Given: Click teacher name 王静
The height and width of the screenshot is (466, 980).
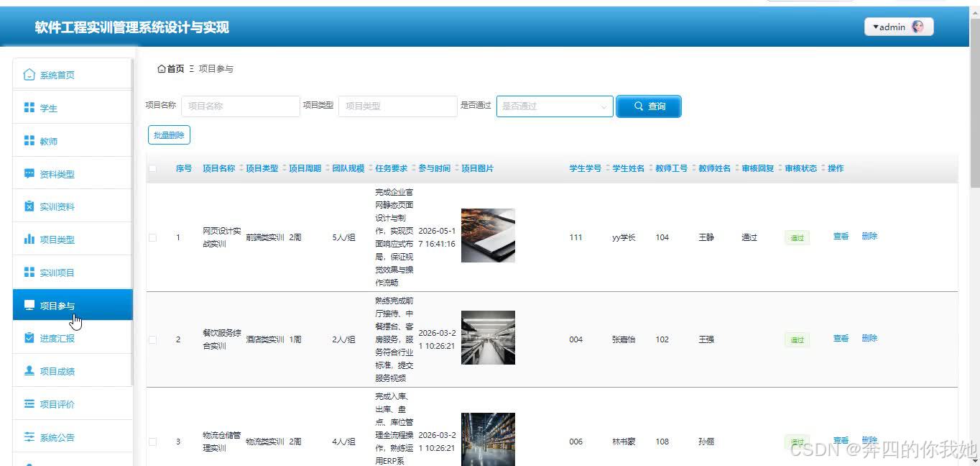Looking at the screenshot, I should pyautogui.click(x=706, y=237).
